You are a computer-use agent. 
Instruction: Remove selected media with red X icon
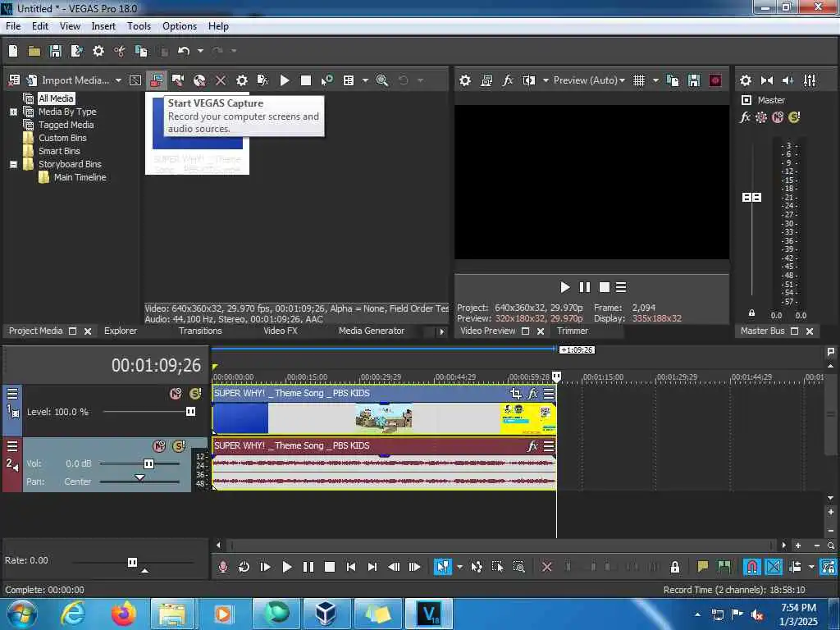pos(220,80)
